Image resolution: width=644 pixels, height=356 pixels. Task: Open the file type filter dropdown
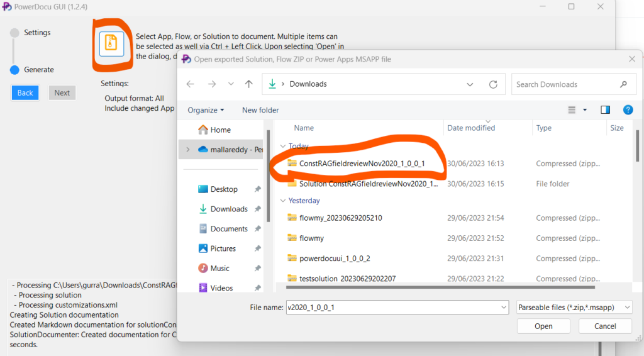click(574, 307)
